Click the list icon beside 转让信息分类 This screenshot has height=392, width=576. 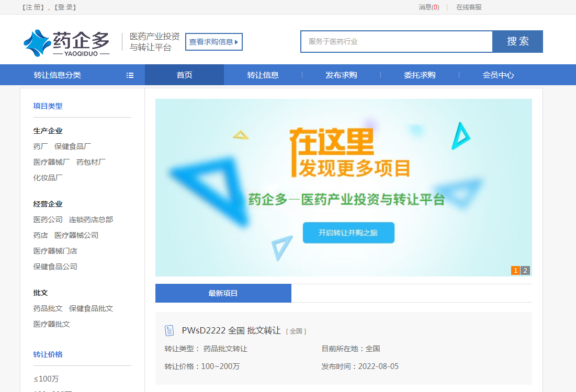[130, 75]
